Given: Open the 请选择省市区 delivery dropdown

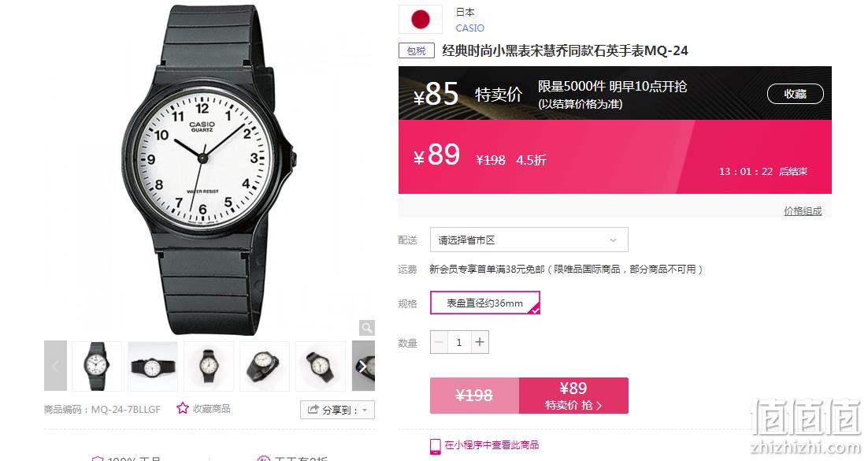Looking at the screenshot, I should tap(529, 240).
